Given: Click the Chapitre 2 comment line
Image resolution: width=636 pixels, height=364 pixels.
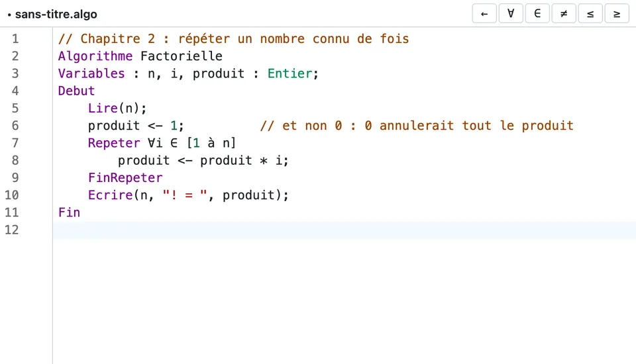Looking at the screenshot, I should pyautogui.click(x=234, y=39).
